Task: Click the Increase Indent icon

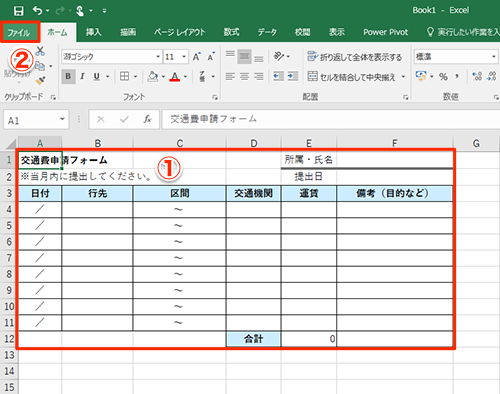Action: (293, 77)
